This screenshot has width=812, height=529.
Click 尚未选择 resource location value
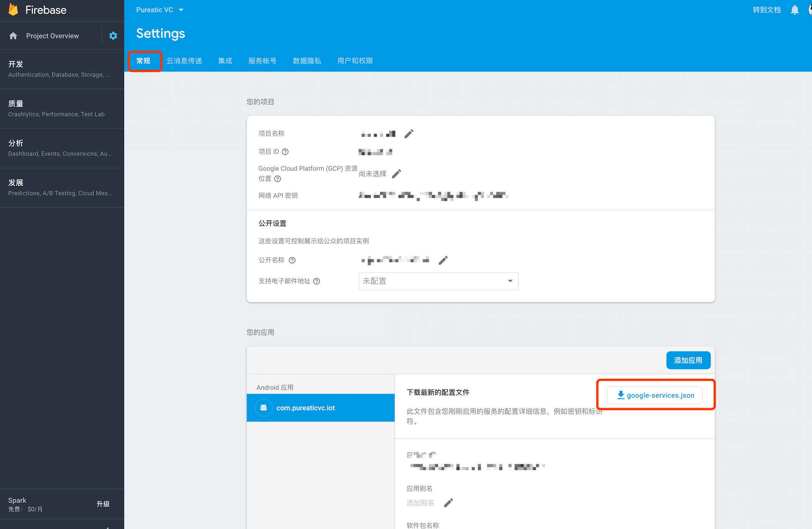[x=373, y=174]
